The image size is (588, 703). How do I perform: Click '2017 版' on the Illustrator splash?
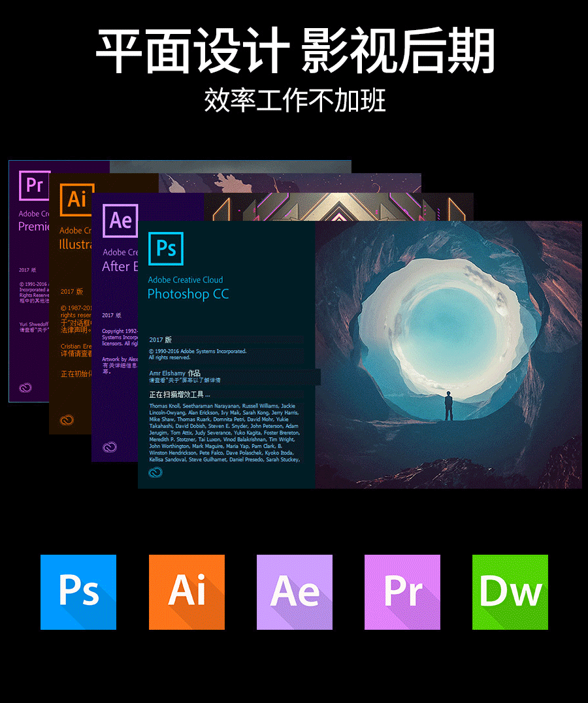click(72, 291)
